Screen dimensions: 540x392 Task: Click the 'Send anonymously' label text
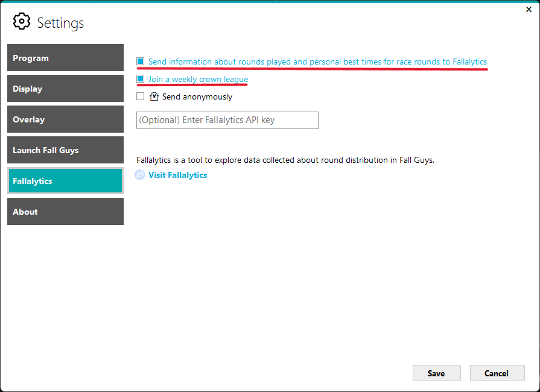coord(197,96)
